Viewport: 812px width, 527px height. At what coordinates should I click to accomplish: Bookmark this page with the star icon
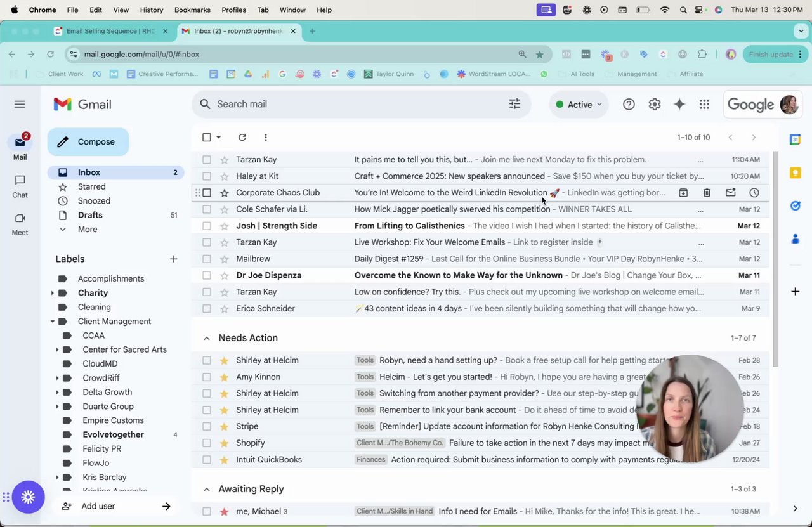click(x=540, y=55)
